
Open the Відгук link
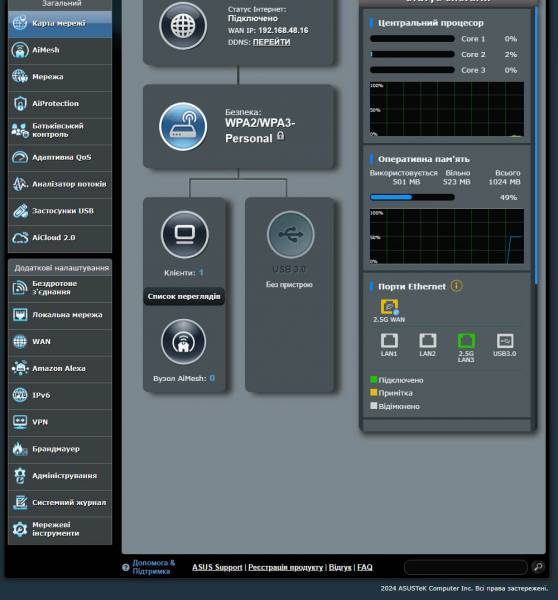(340, 567)
